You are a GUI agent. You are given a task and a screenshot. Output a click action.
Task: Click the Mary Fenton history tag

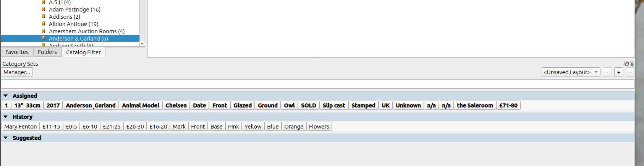(x=21, y=127)
